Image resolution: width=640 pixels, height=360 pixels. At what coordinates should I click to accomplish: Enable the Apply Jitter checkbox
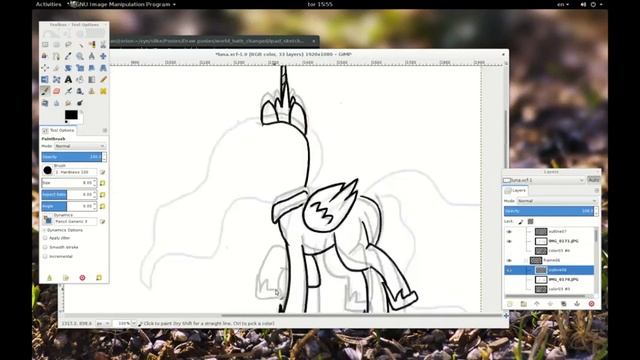coord(45,238)
